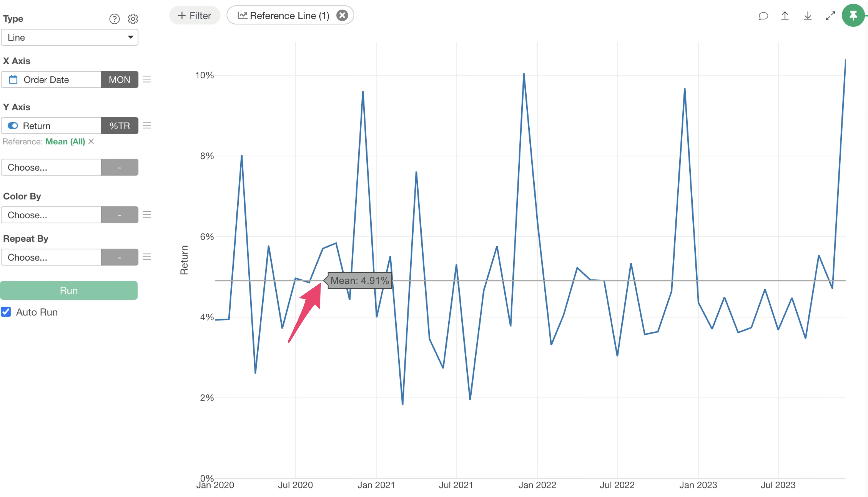Click the Mean (All) reference link
This screenshot has height=497, width=868.
[65, 142]
